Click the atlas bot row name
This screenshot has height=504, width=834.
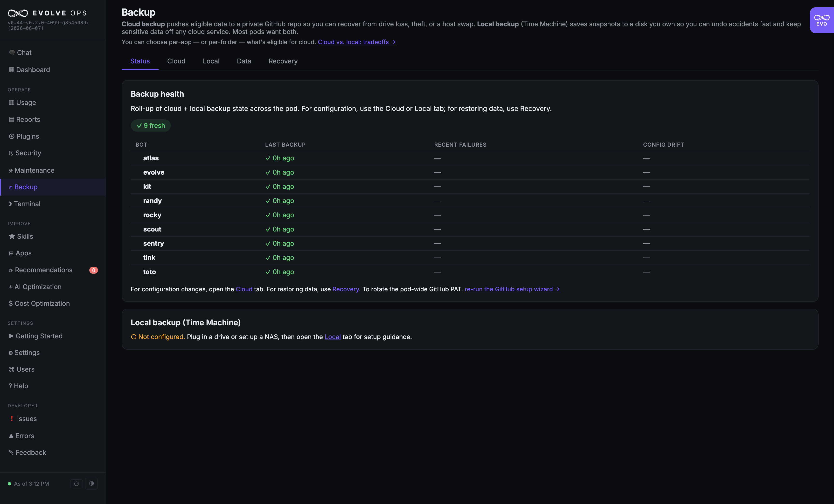[x=151, y=158]
